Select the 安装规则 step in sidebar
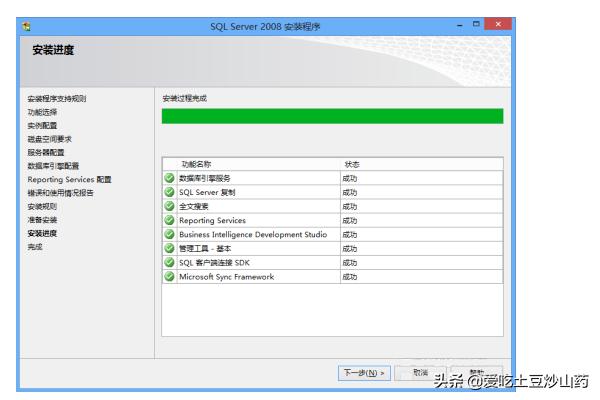Screen dimensions: 600x400 tap(42, 206)
